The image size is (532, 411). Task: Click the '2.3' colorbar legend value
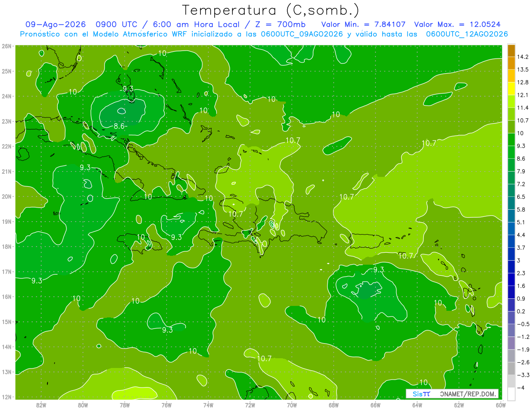521,273
